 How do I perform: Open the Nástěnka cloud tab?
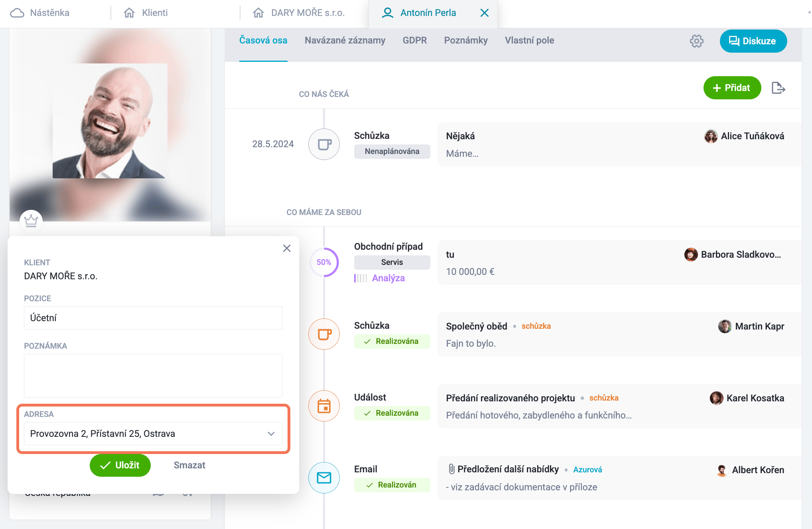(39, 13)
